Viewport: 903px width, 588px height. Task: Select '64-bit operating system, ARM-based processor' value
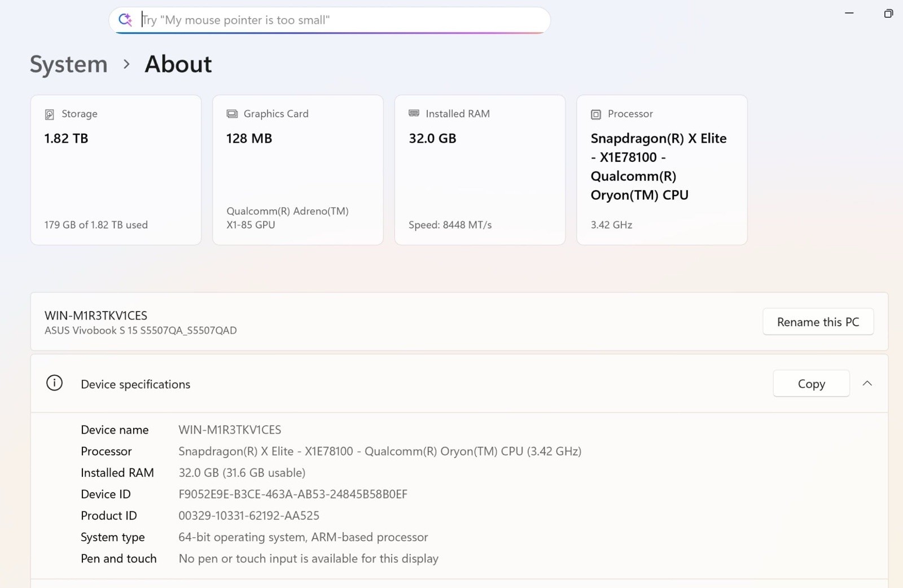pos(303,537)
